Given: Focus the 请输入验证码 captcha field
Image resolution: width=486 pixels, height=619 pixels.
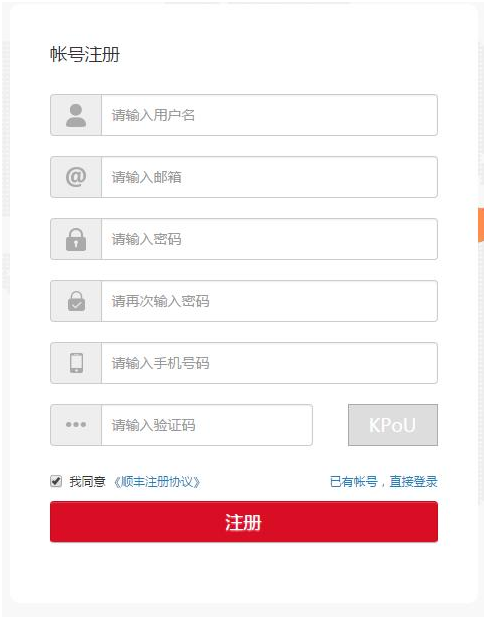Looking at the screenshot, I should 207,425.
